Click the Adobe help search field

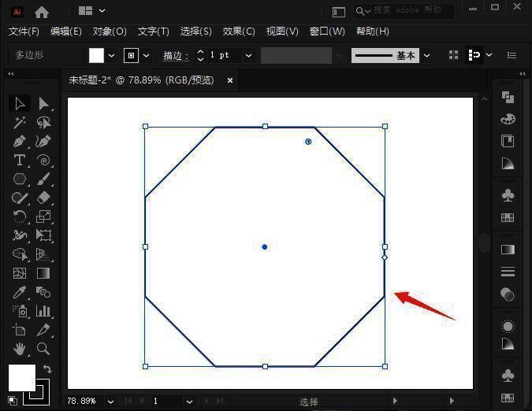pyautogui.click(x=404, y=11)
